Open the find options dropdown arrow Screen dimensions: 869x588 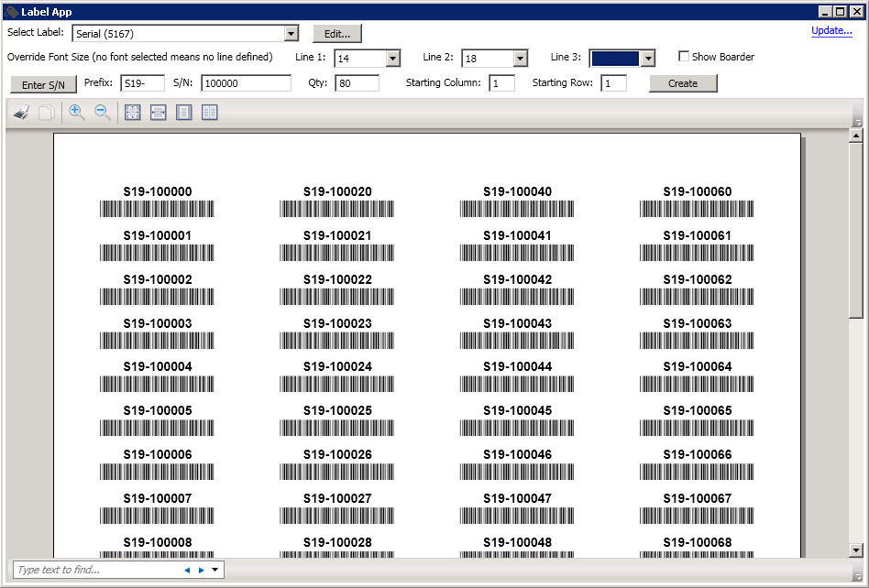[x=215, y=570]
